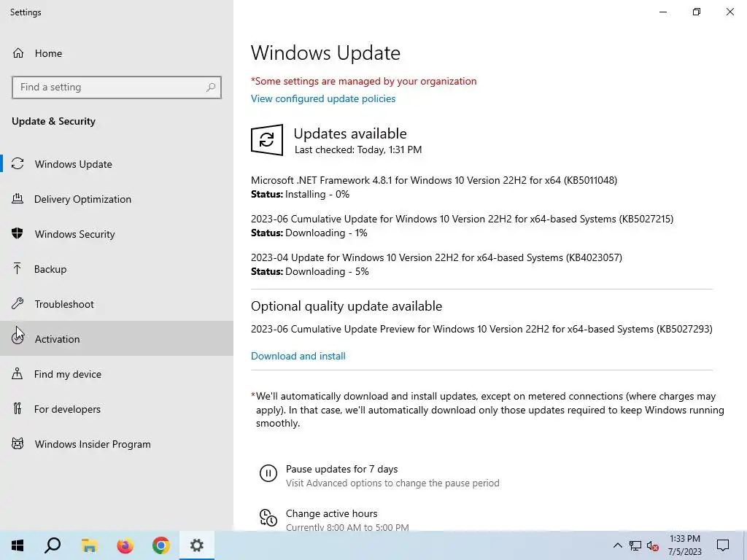747x560 pixels.
Task: Open Find my device settings
Action: tap(117, 374)
